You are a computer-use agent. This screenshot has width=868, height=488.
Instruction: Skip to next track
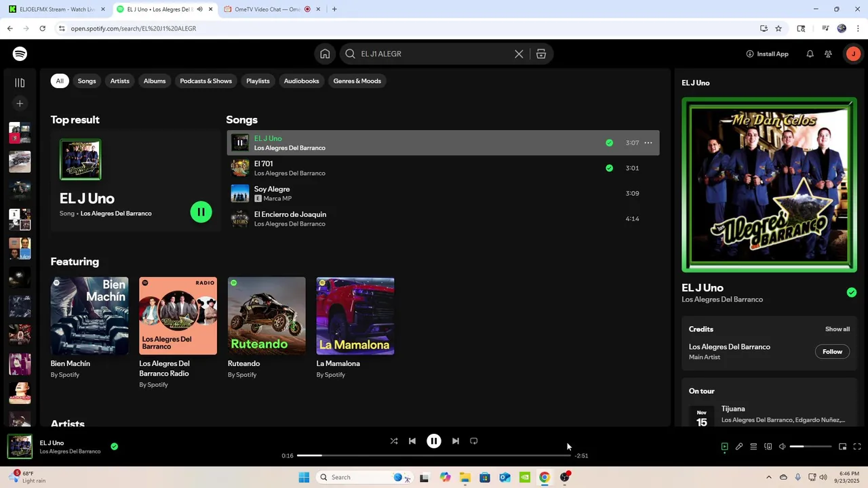coord(455,441)
